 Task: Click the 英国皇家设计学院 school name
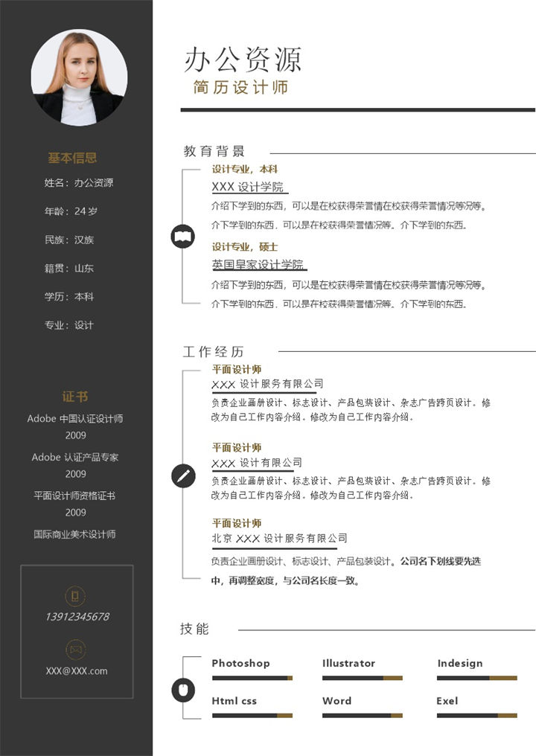pos(258,264)
